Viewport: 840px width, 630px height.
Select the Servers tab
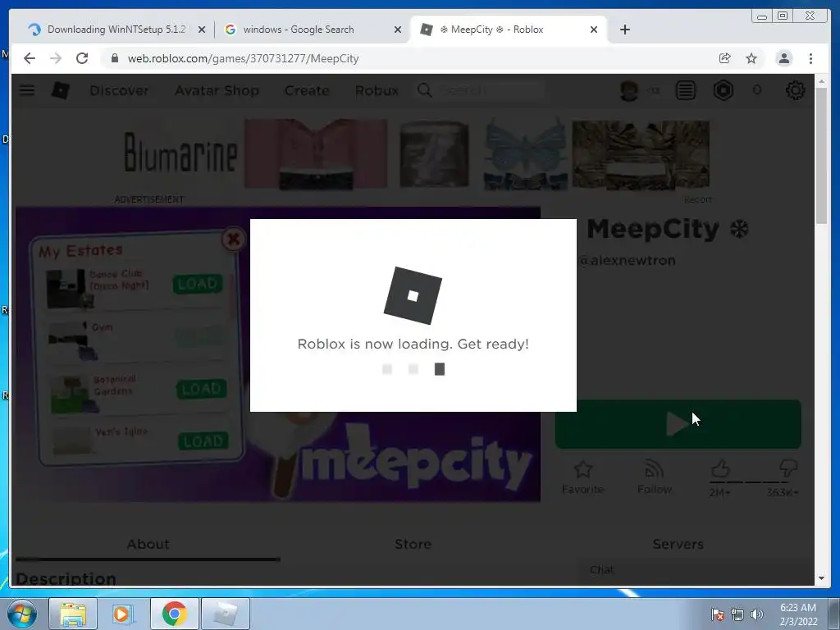pos(678,545)
